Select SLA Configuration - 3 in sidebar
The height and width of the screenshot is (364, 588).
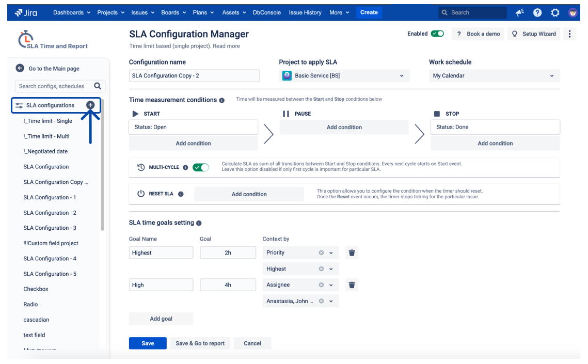pyautogui.click(x=50, y=228)
